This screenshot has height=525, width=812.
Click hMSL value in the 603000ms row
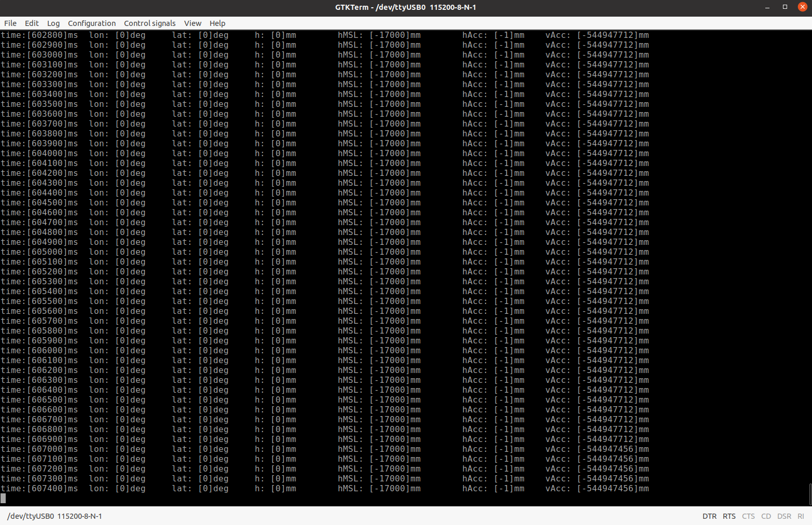395,55
